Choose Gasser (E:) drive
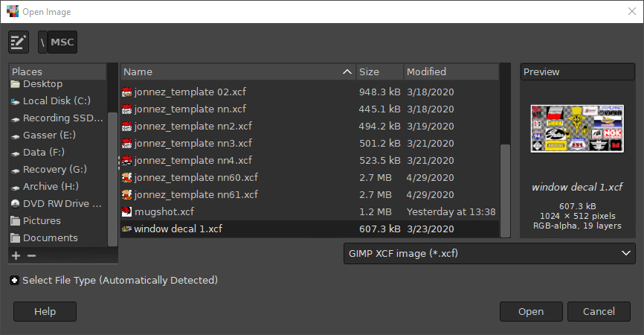The width and height of the screenshot is (644, 335). pos(49,135)
